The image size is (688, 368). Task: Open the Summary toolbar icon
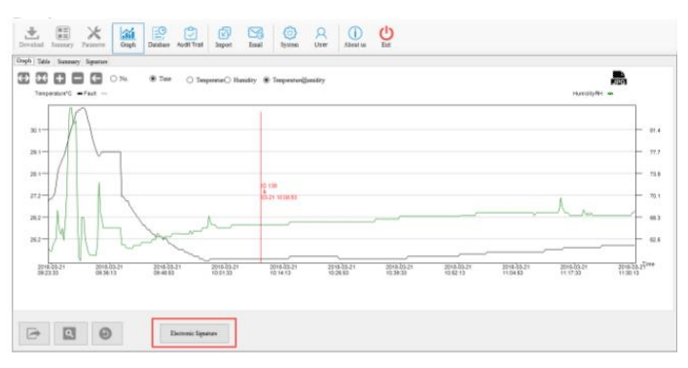pos(62,37)
